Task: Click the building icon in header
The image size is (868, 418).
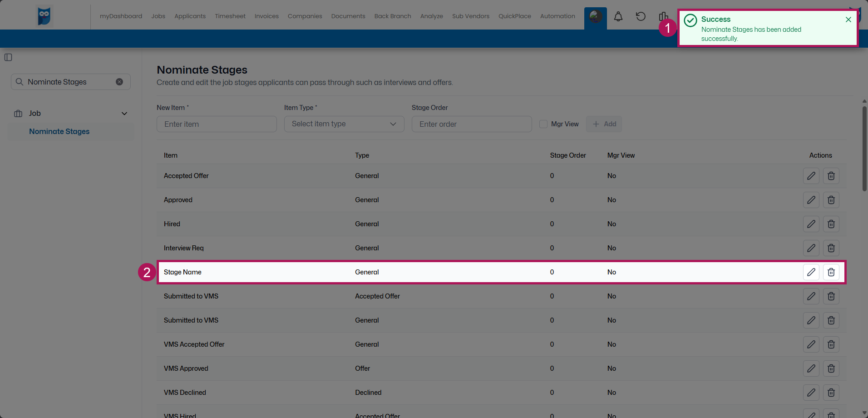Action: coord(663,17)
